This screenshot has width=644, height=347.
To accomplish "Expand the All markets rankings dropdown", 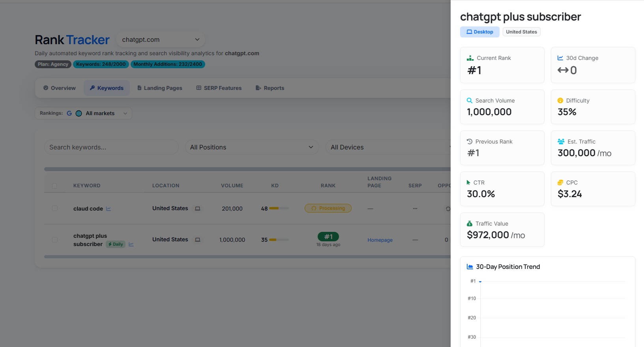I will pyautogui.click(x=83, y=113).
